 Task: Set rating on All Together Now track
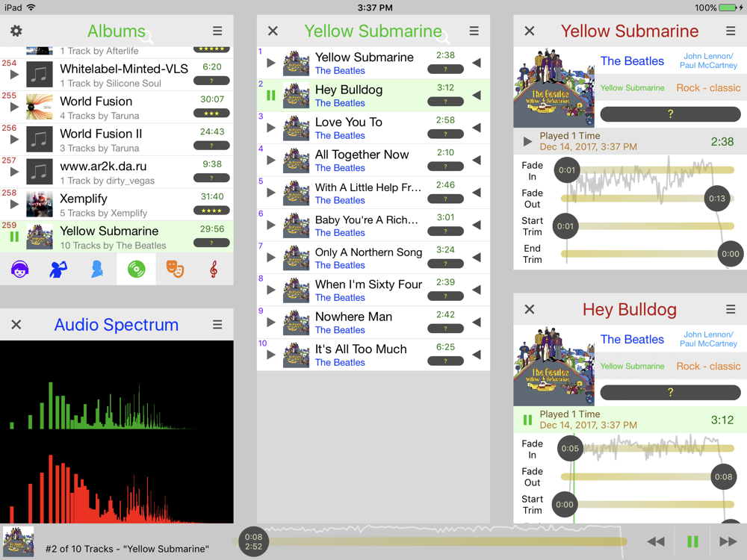[x=445, y=167]
